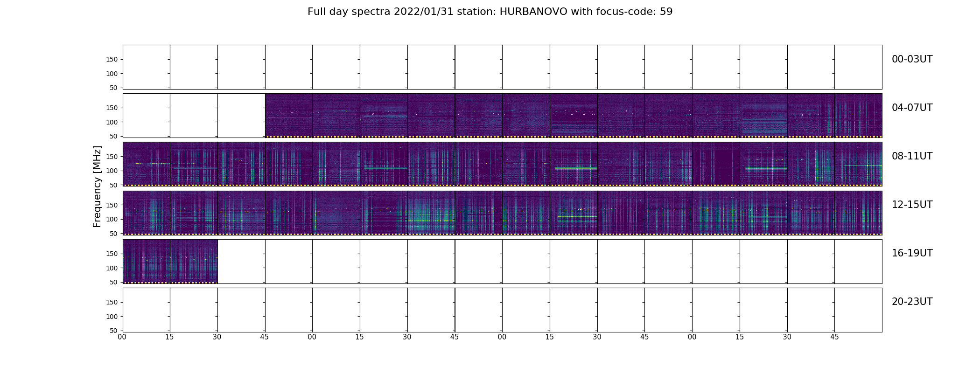The image size is (980, 373).
Task: Click the last spectrogram panel in 04-07UT row
Action: [x=858, y=116]
